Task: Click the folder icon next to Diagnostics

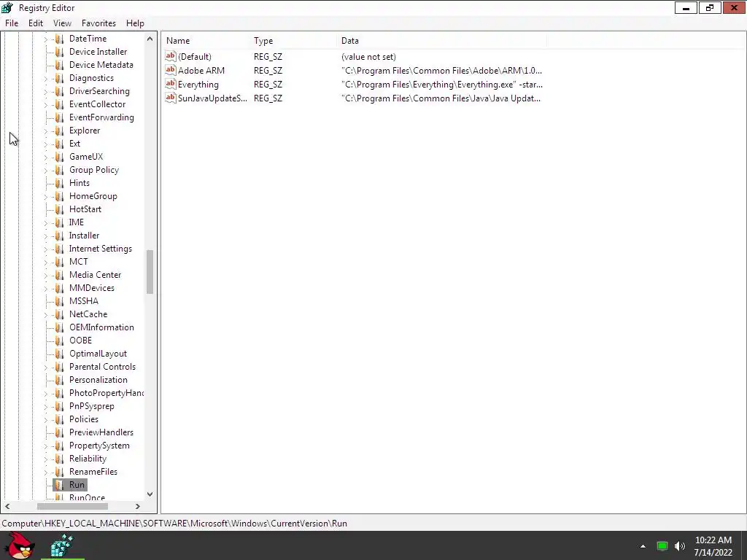Action: tap(60, 78)
